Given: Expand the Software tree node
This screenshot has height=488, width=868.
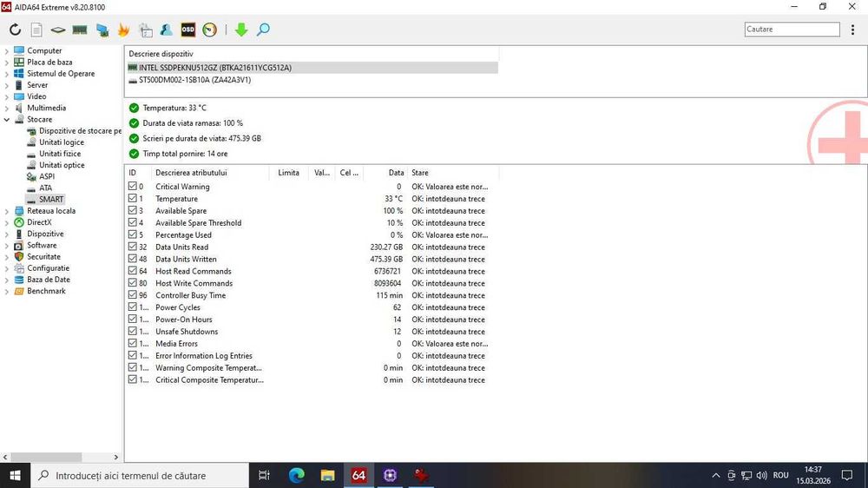Looking at the screenshot, I should 7,246.
